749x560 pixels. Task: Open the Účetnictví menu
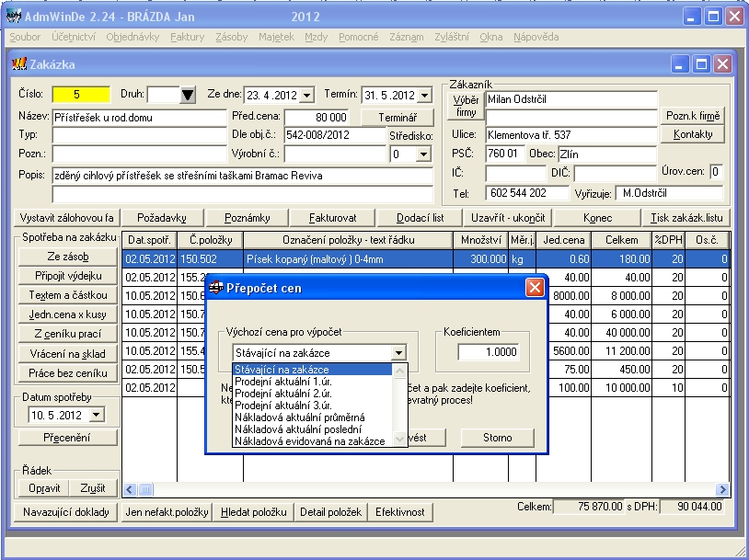pos(74,37)
